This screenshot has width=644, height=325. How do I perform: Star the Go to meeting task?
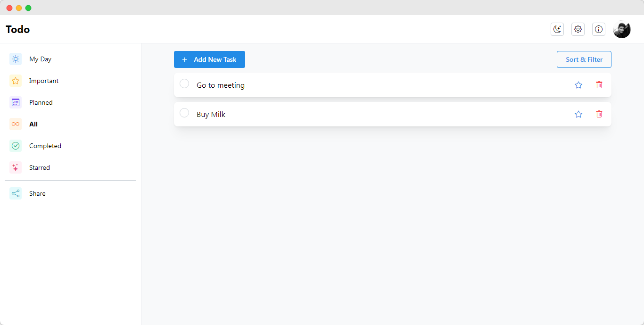tap(578, 85)
